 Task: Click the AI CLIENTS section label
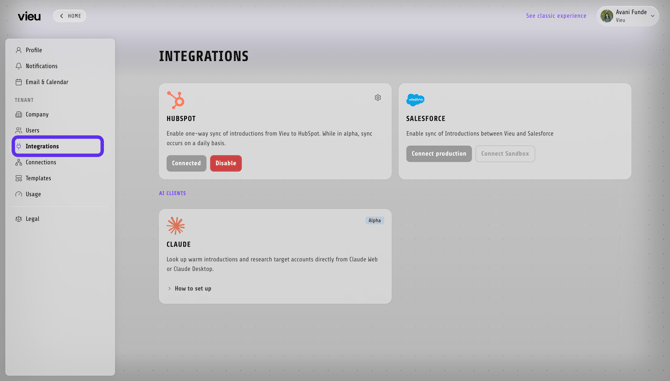tap(173, 193)
